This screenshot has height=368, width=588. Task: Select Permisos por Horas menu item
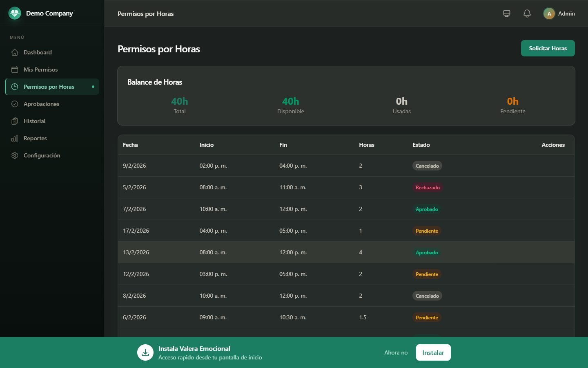pyautogui.click(x=52, y=87)
